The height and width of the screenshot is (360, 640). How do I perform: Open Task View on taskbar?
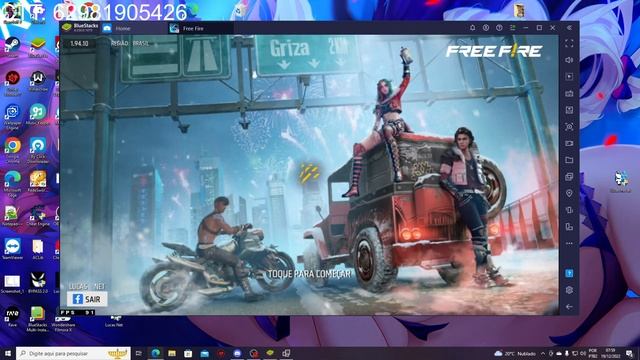[138, 353]
